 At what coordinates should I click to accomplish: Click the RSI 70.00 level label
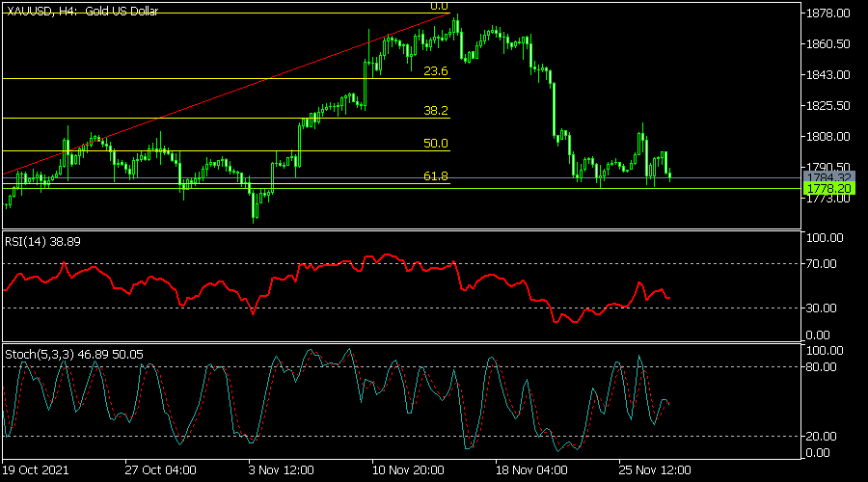[822, 264]
